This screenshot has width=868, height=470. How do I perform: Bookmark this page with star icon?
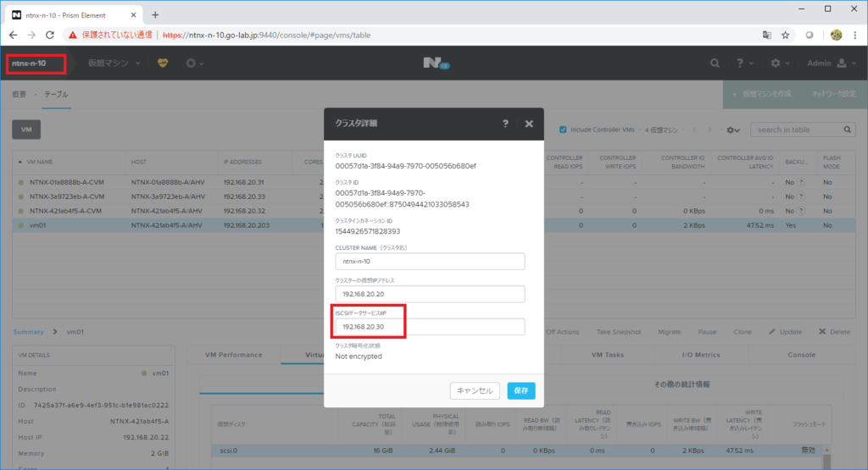pos(785,35)
